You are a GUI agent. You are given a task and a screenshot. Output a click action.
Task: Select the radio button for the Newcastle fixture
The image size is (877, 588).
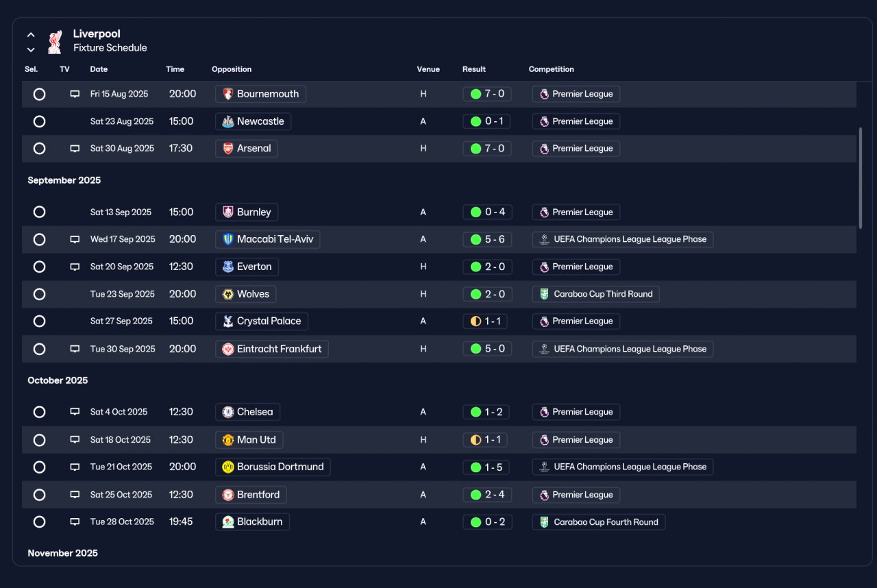tap(39, 121)
